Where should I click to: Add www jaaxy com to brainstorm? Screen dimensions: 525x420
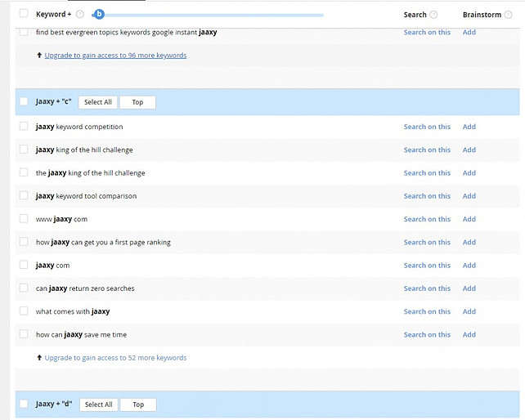click(469, 219)
